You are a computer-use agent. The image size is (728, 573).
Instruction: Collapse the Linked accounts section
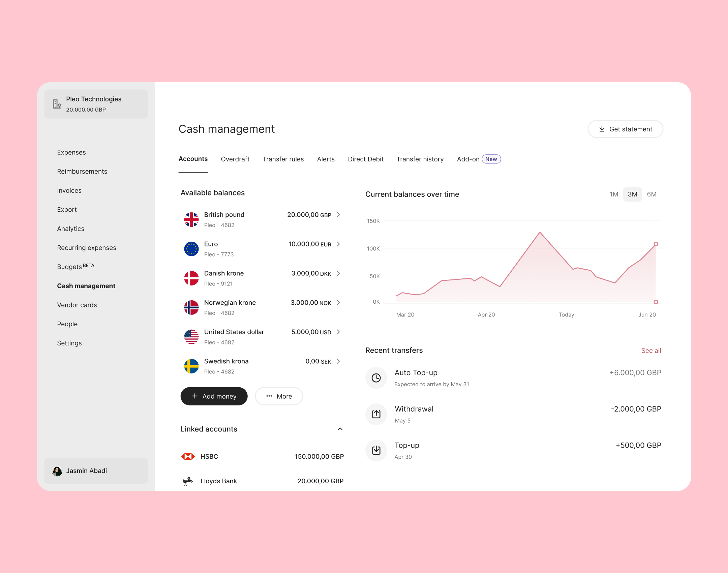click(x=340, y=429)
